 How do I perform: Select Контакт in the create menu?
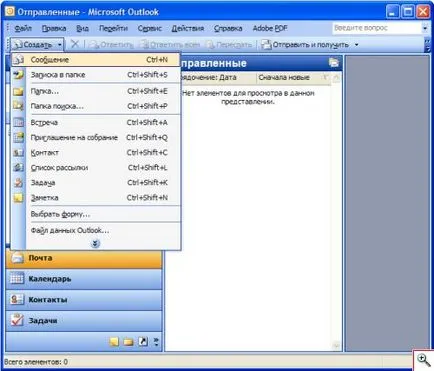coord(96,152)
